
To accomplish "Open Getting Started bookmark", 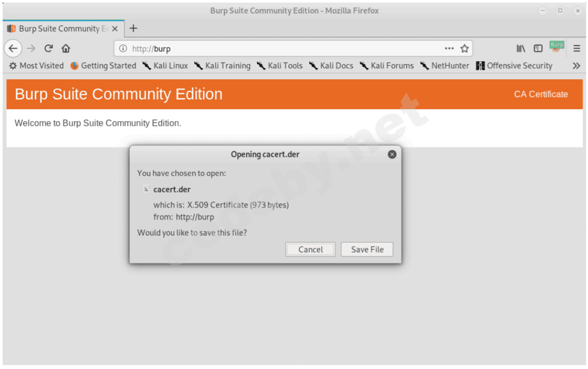I will tap(103, 66).
